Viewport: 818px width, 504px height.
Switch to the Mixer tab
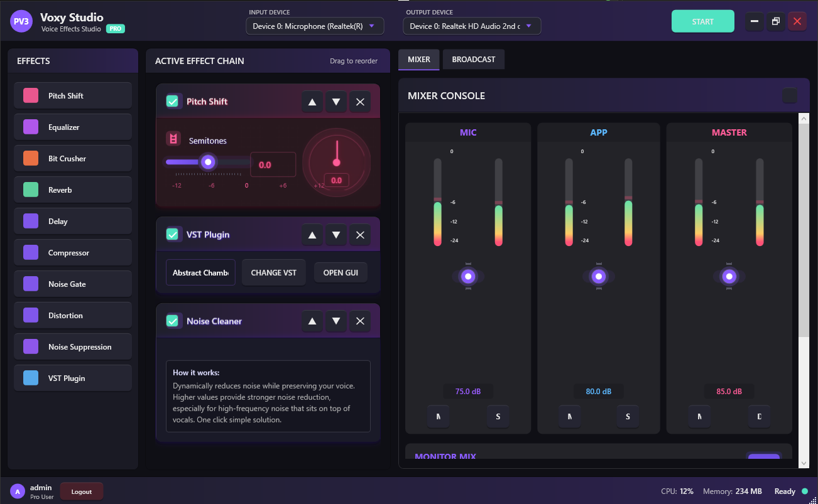419,60
